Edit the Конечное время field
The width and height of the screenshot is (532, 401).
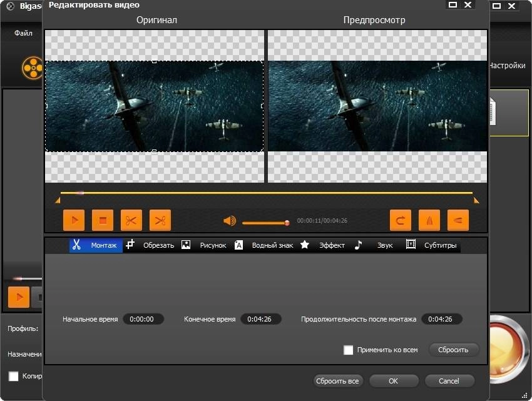(260, 319)
